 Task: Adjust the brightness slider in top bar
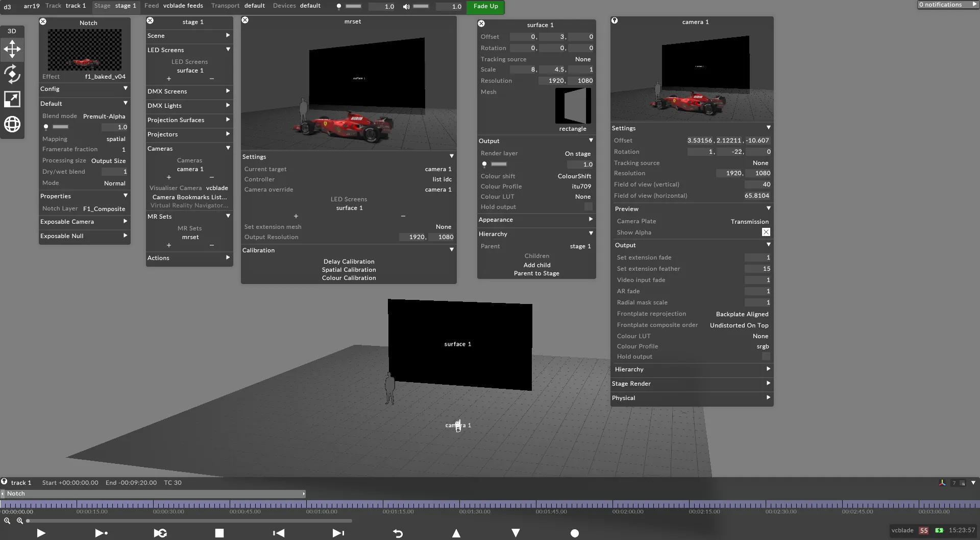click(353, 7)
